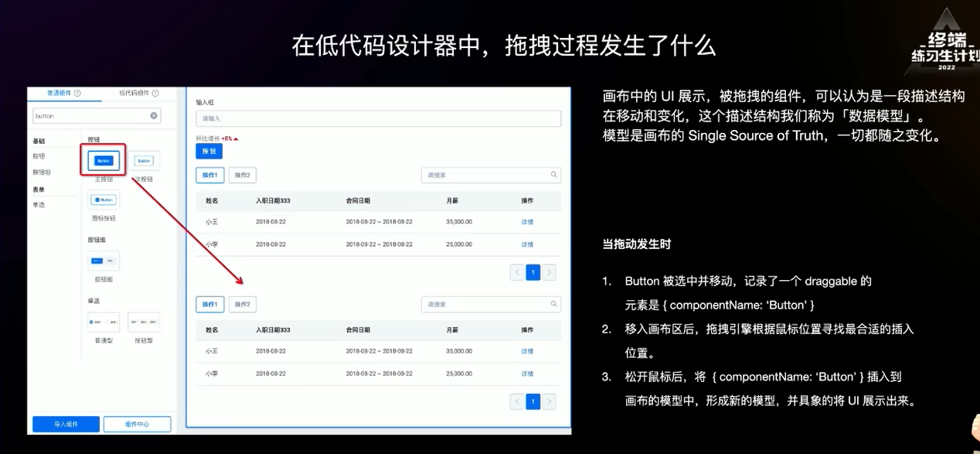Click 25,000.00 salary cell in second table
The width and height of the screenshot is (980, 454).
pyautogui.click(x=459, y=374)
